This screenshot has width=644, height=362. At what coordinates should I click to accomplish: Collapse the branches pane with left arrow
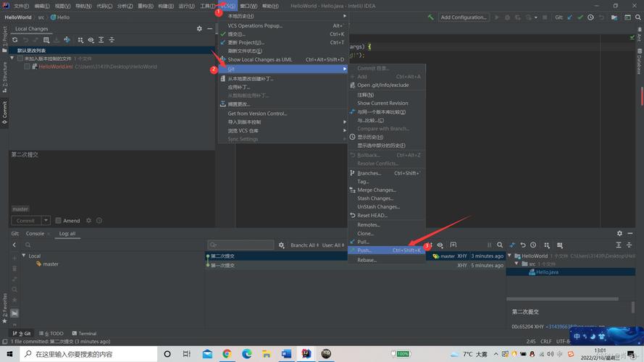click(x=14, y=245)
